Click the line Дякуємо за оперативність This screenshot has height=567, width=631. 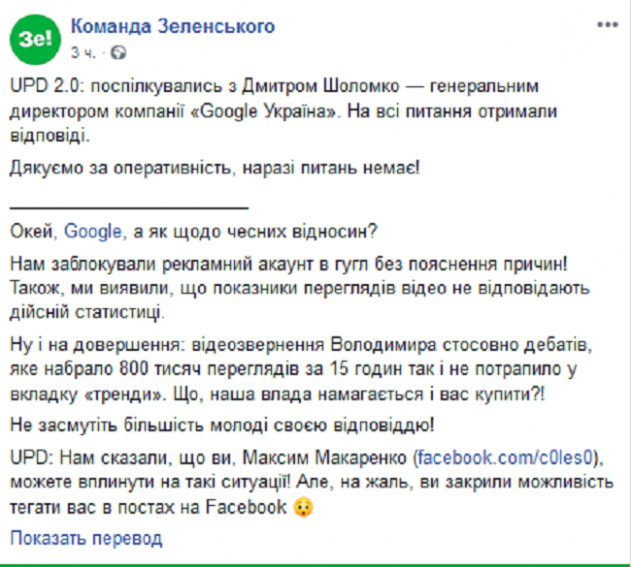(215, 165)
